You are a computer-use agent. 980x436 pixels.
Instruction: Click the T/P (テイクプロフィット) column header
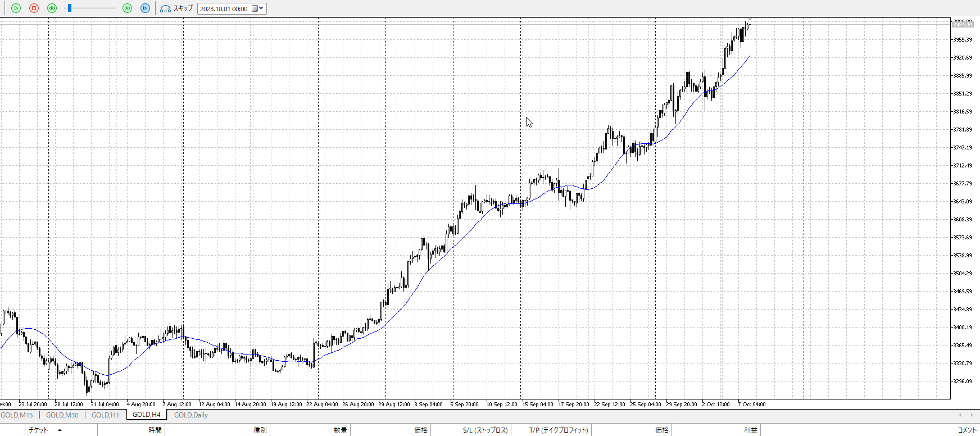(559, 430)
